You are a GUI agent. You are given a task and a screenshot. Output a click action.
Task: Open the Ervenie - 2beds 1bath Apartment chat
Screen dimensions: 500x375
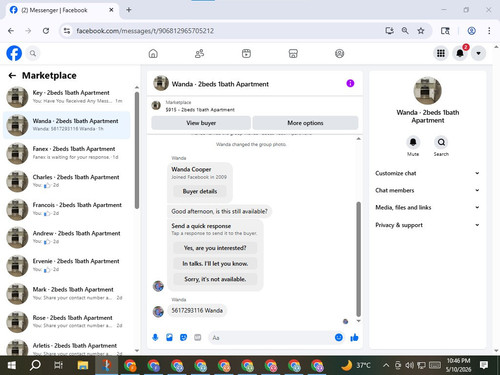67,265
